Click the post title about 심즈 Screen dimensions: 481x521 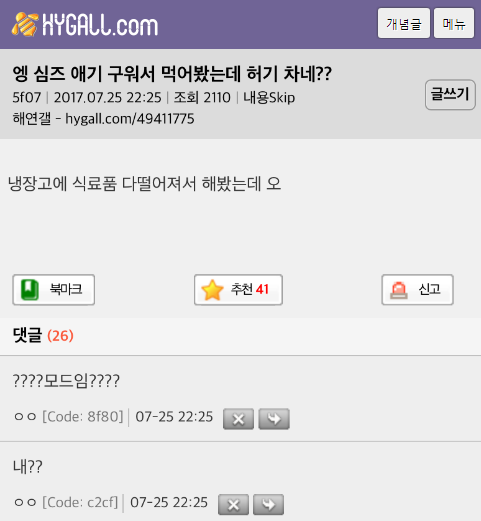[x=172, y=74]
